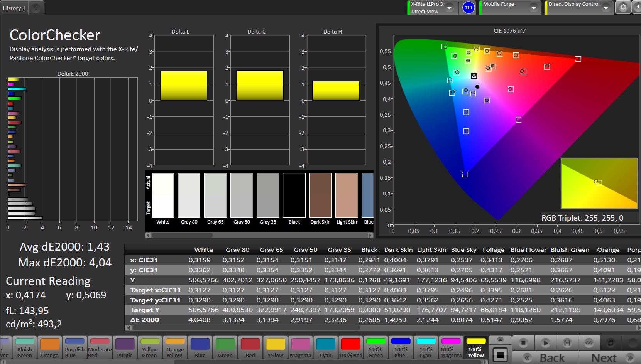Start reading with the play icon
The height and width of the screenshot is (364, 641).
(x=545, y=342)
